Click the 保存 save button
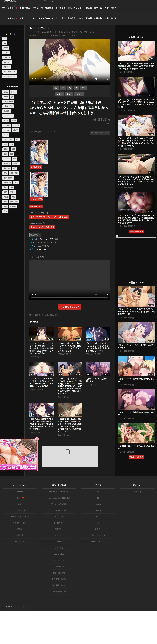The image size is (157, 644). pos(84,88)
